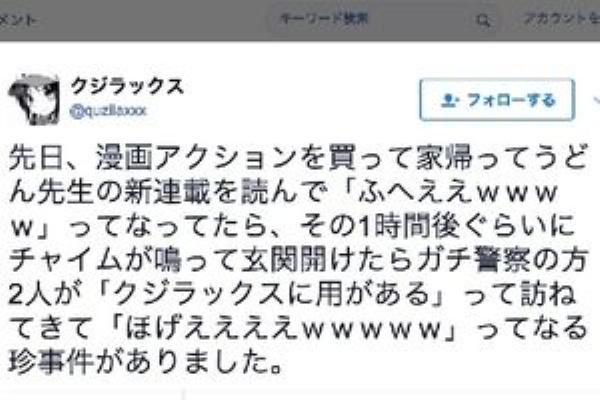The image size is (600, 400).
Task: Click the quoted text クジラックスに用がある
Action: pyautogui.click(x=272, y=294)
